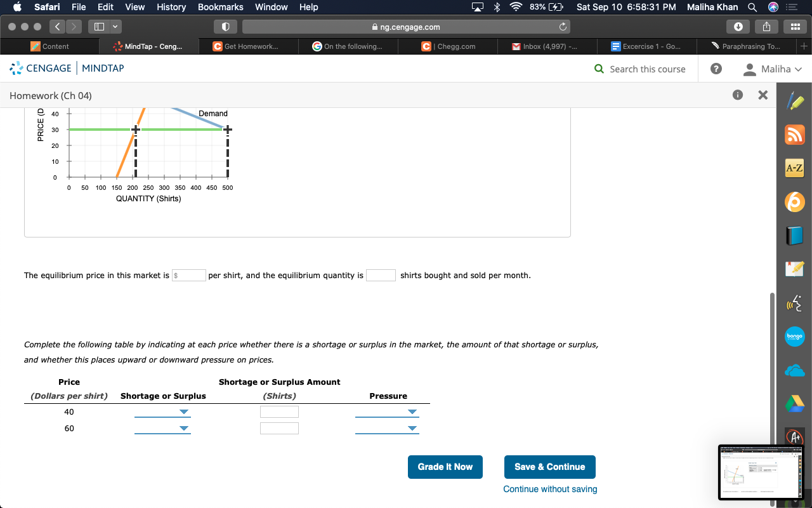Open the Pressure dropdown for price 60

pyautogui.click(x=387, y=428)
